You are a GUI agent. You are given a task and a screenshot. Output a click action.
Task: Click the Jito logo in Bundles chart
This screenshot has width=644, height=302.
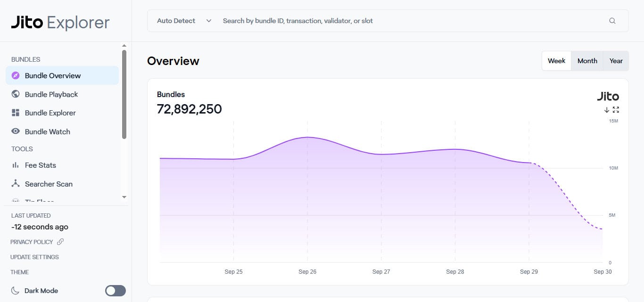pos(608,97)
